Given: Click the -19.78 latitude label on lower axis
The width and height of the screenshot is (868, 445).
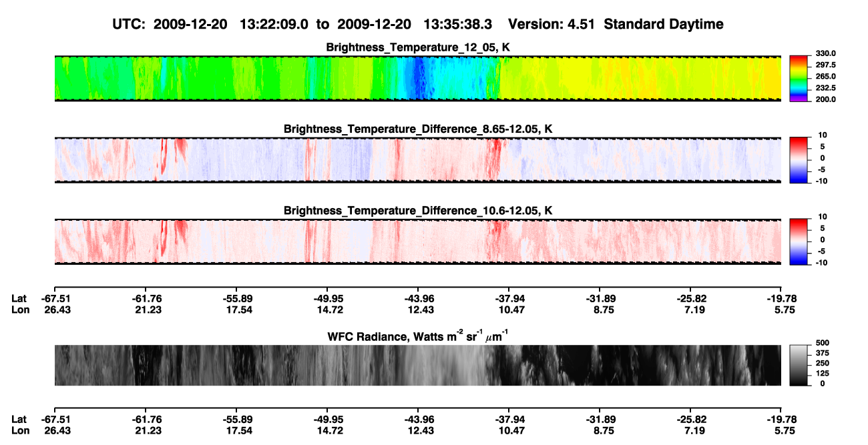Looking at the screenshot, I should [x=781, y=420].
